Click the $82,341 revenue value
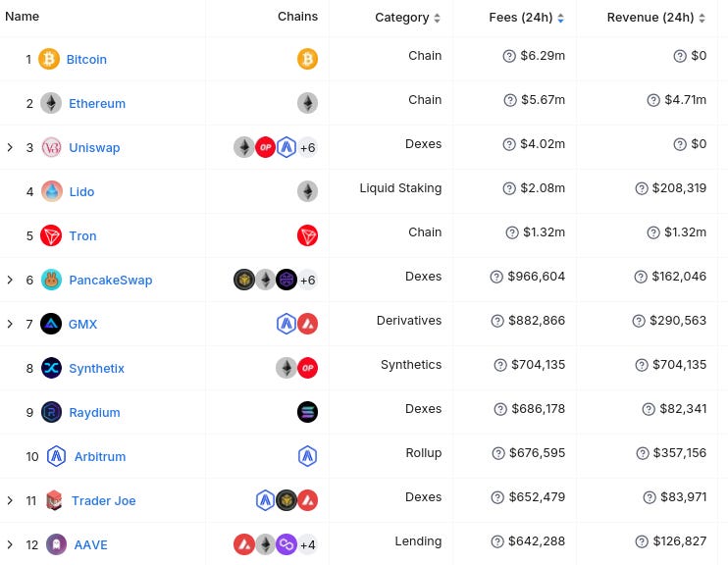The width and height of the screenshot is (728, 565). [683, 408]
